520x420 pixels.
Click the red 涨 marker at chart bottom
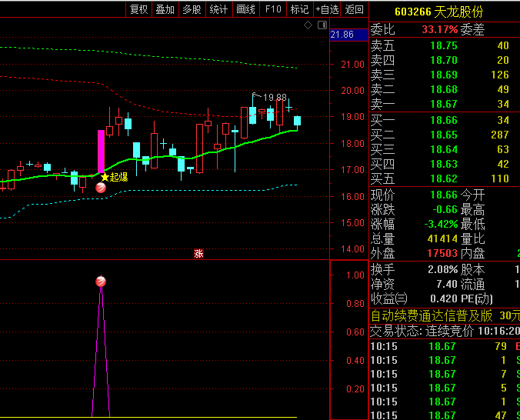(x=198, y=253)
